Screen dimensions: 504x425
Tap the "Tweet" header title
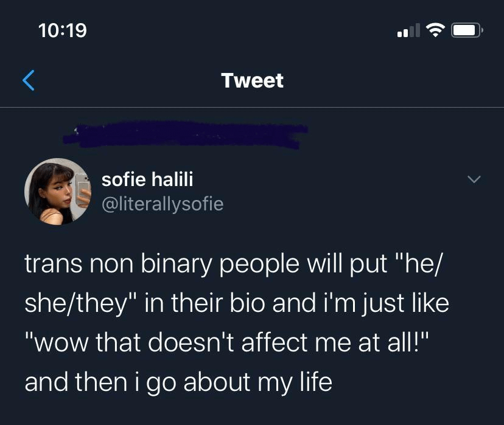tap(252, 81)
